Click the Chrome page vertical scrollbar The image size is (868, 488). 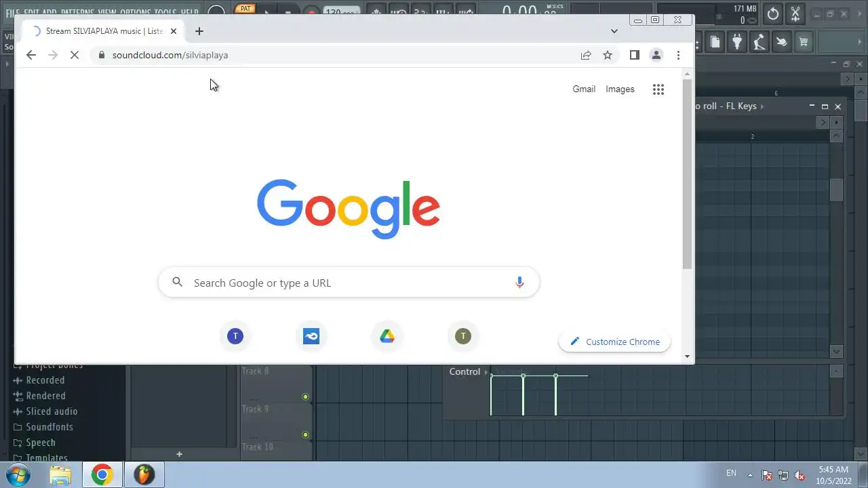[x=687, y=174]
